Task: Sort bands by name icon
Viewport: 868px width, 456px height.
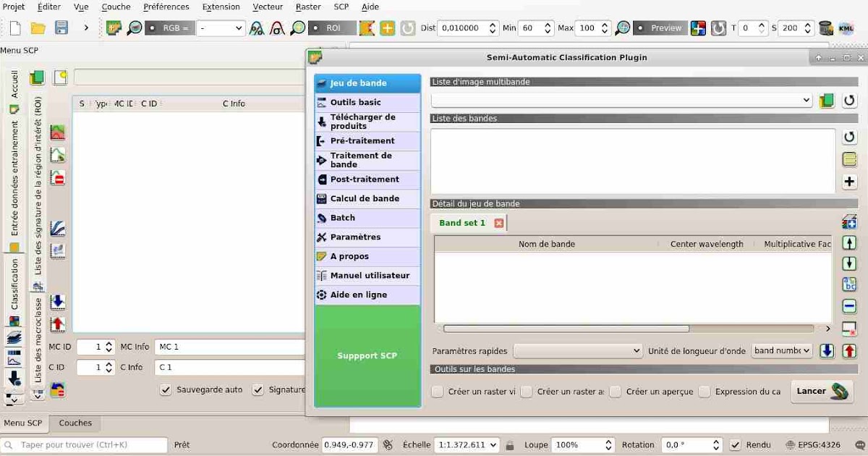Action: (x=850, y=284)
